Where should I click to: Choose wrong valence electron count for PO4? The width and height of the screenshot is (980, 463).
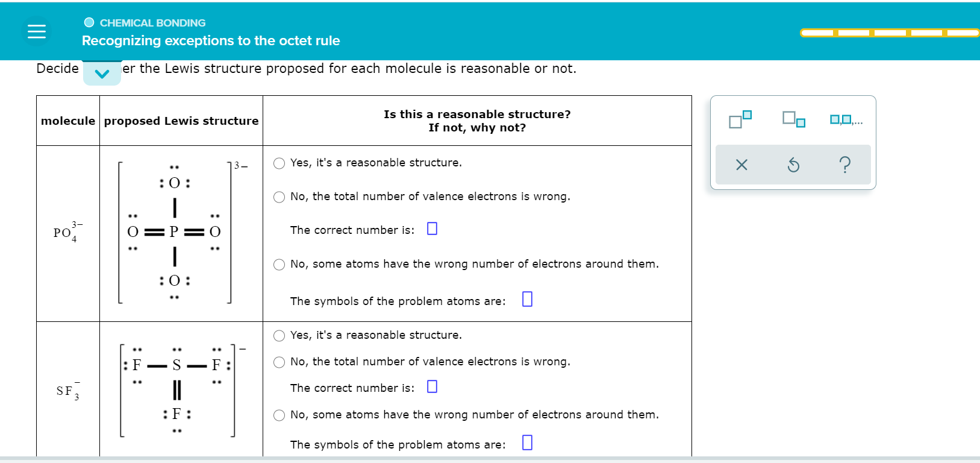click(x=279, y=196)
